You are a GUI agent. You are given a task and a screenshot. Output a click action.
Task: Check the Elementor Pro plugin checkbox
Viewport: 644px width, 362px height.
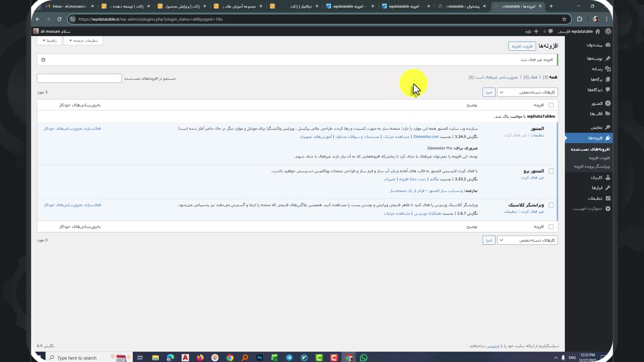click(x=551, y=171)
